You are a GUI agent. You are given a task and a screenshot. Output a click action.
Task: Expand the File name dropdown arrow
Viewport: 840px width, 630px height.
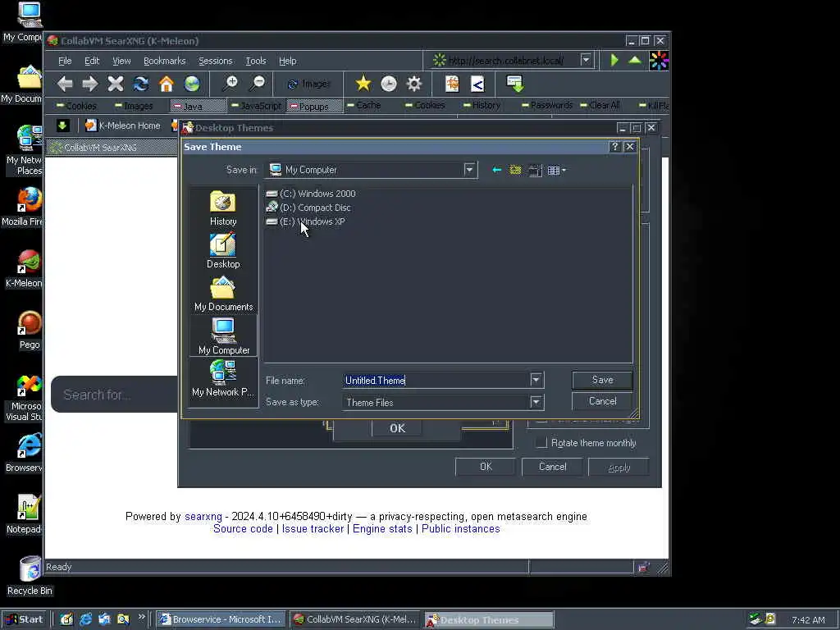pyautogui.click(x=536, y=380)
